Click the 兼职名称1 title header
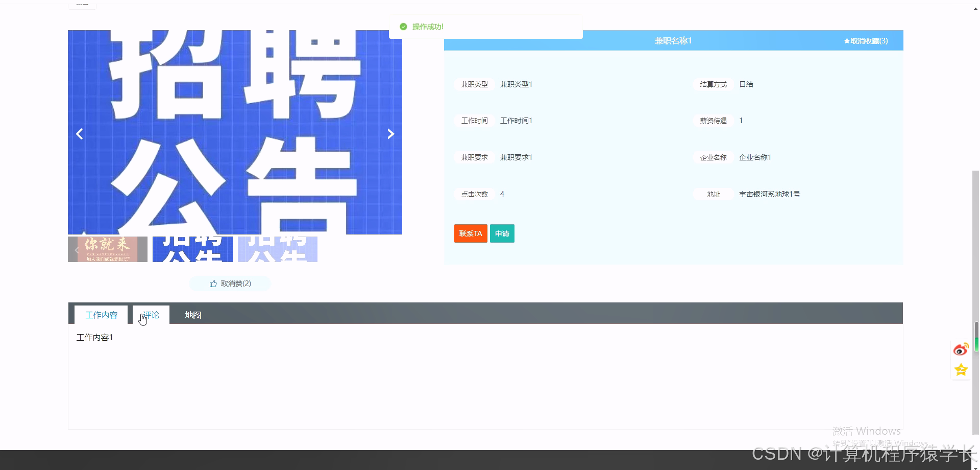 point(673,40)
